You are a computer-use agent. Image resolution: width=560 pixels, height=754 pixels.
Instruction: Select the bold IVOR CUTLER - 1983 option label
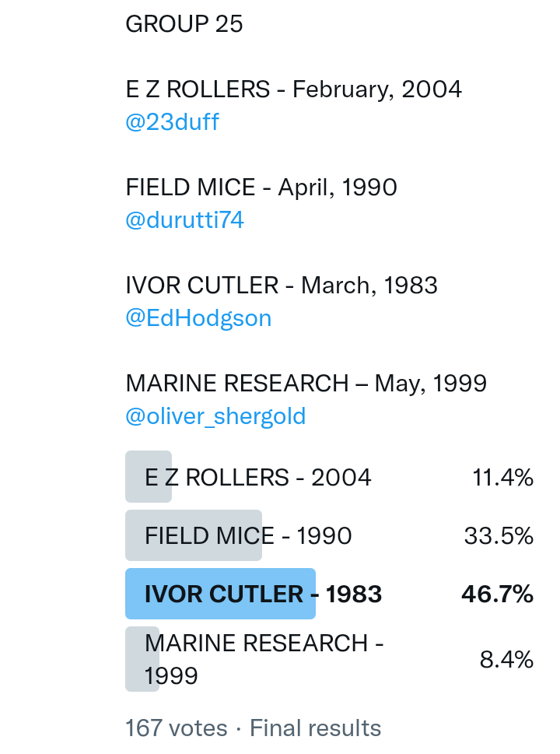263,594
